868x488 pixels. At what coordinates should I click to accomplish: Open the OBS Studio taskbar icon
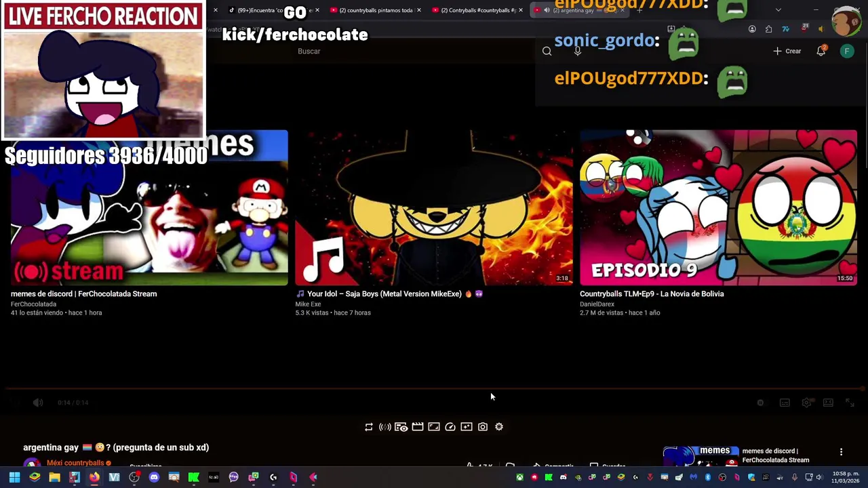[134, 477]
